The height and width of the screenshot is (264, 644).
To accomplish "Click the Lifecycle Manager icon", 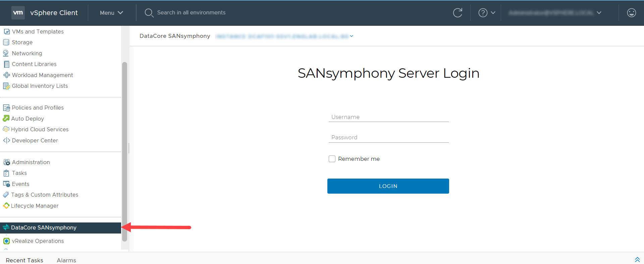I will pos(6,206).
